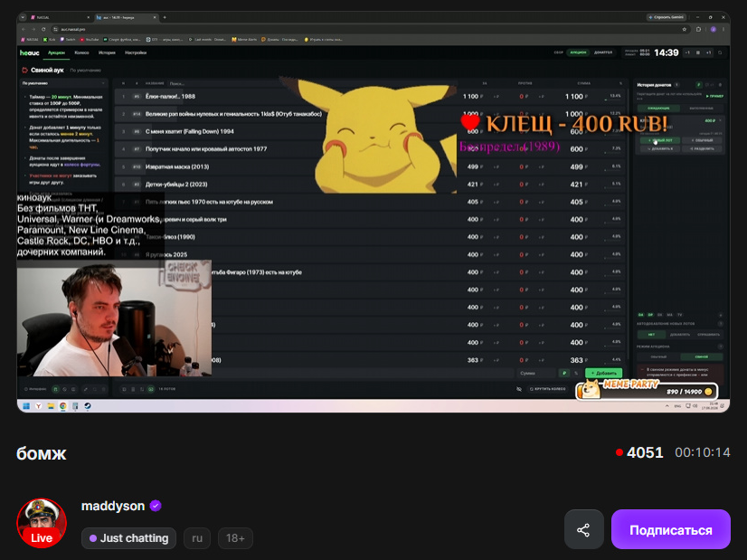The height and width of the screenshot is (560, 747).
Task: Click the Новый лот button on the donation card
Action: [x=660, y=140]
